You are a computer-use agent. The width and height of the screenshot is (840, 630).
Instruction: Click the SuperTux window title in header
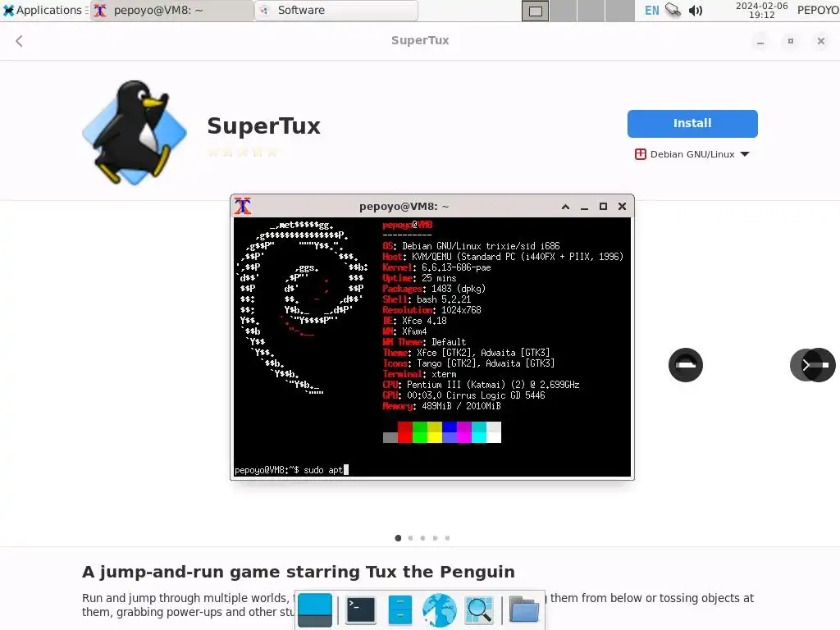[420, 40]
